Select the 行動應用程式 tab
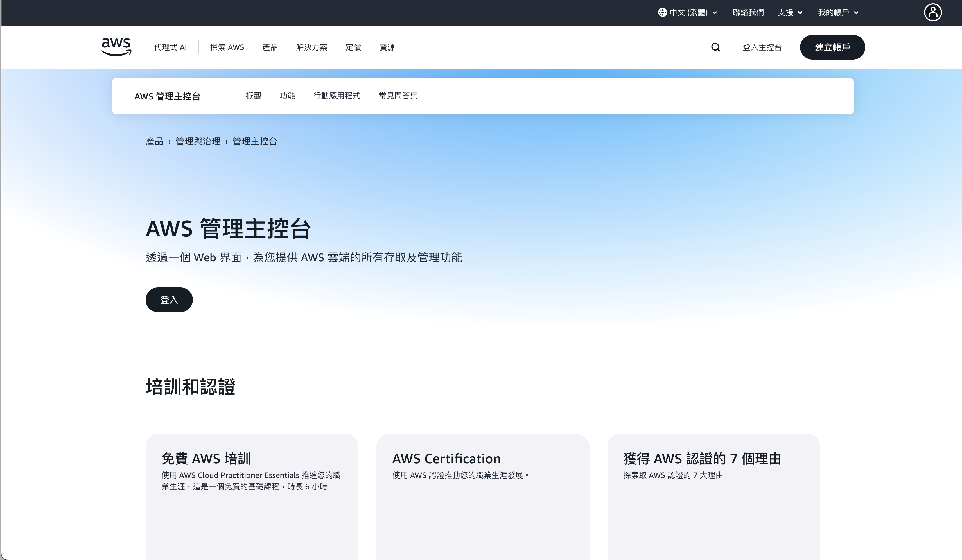Image resolution: width=962 pixels, height=560 pixels. (x=336, y=96)
